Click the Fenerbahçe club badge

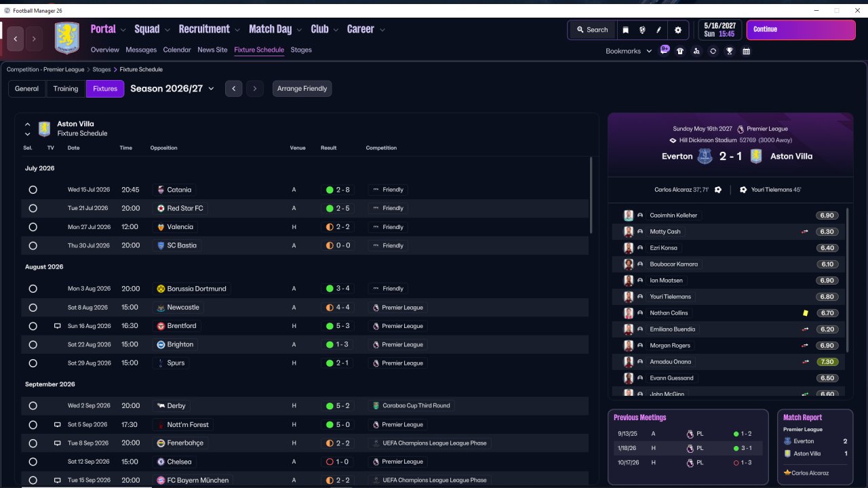161,443
